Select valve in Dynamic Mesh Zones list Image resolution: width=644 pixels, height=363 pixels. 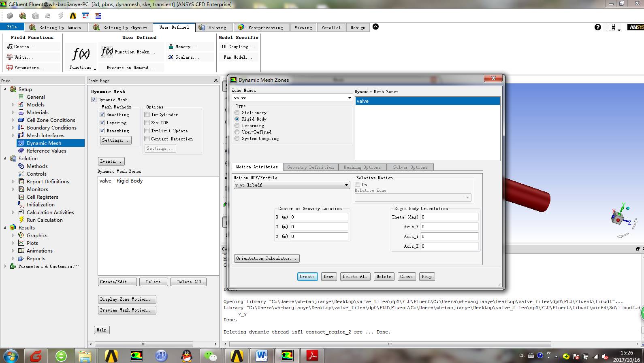427,101
